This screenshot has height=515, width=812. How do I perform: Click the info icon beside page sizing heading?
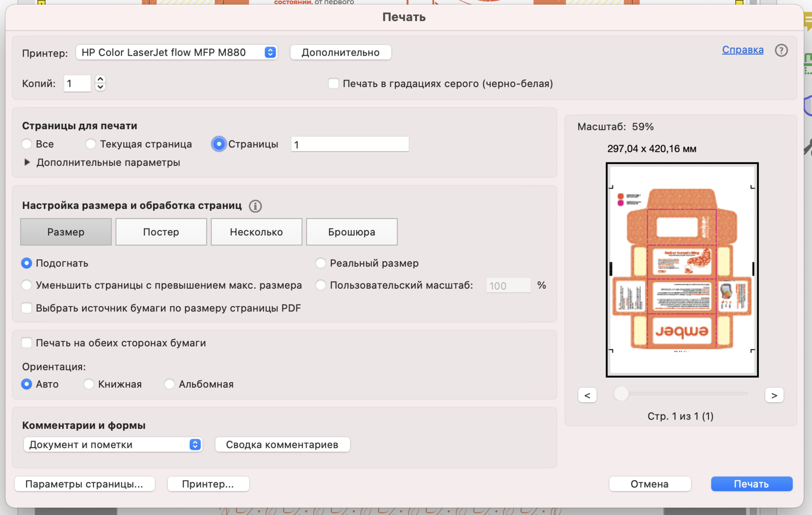click(255, 206)
